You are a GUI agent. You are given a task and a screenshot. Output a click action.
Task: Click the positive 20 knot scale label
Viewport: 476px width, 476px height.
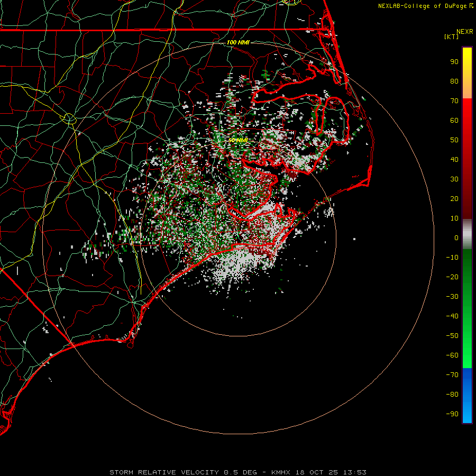(x=454, y=199)
